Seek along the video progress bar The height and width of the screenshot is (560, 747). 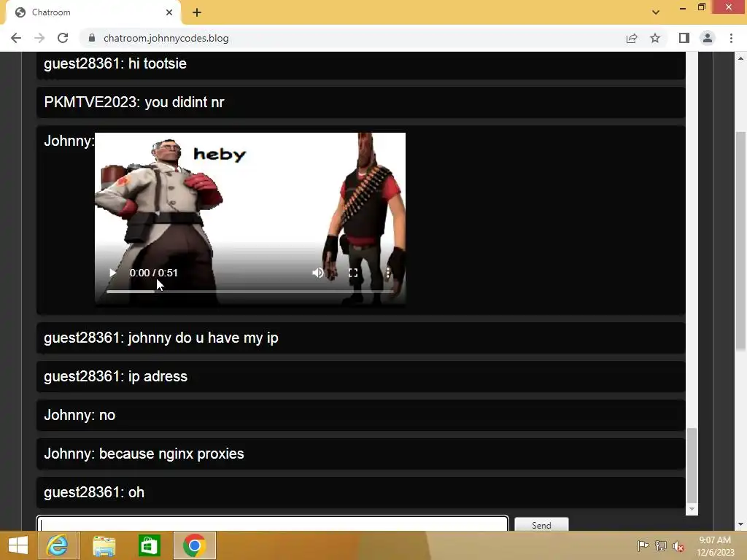coord(250,291)
